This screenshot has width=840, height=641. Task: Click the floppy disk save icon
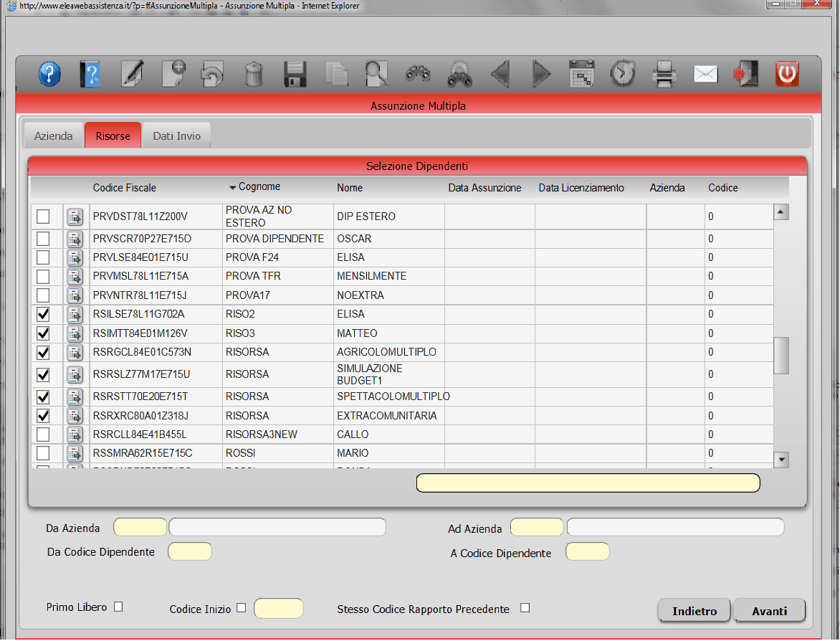[x=295, y=74]
